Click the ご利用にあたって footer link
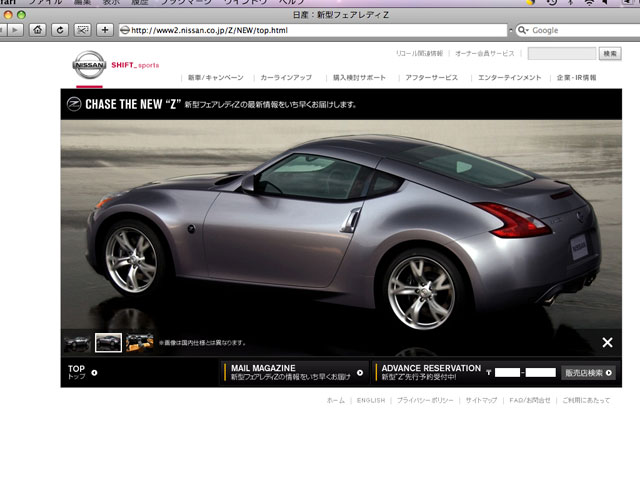 (586, 400)
